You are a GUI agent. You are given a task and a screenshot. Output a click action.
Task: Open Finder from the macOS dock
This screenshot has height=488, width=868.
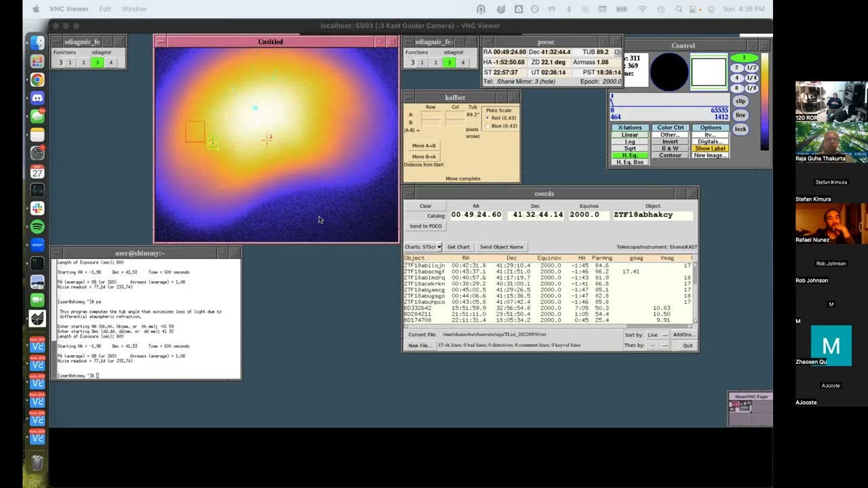coord(37,43)
